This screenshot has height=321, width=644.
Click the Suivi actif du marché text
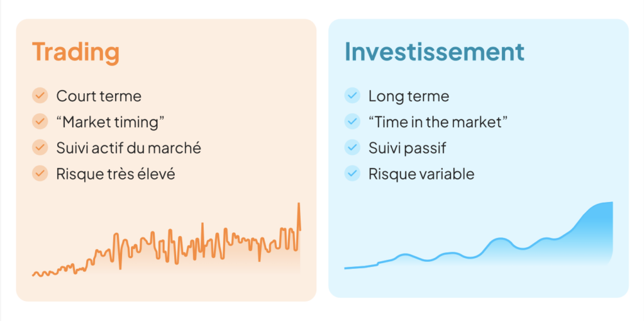pyautogui.click(x=128, y=148)
